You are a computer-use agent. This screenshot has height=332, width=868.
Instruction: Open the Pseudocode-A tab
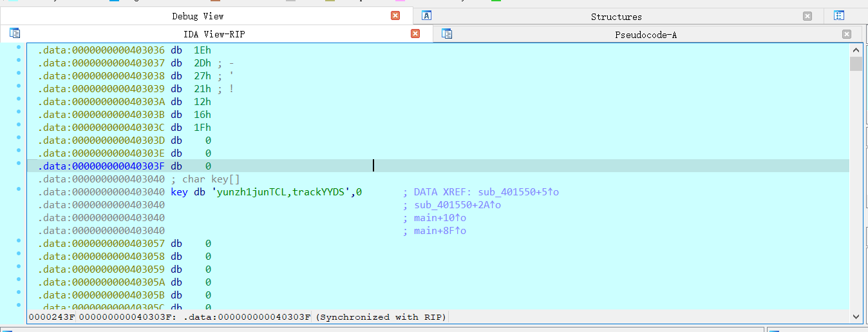coord(646,35)
